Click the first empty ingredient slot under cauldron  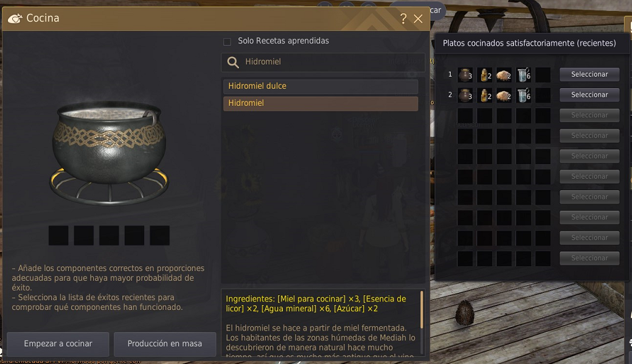click(58, 236)
